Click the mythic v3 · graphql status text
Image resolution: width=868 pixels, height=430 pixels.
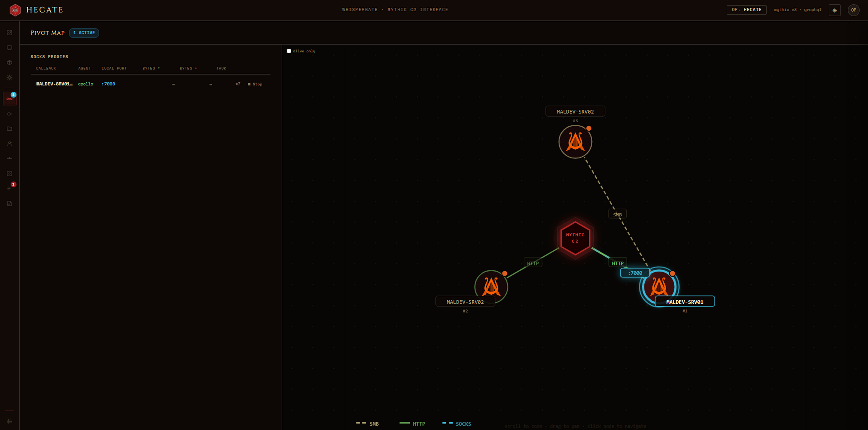click(x=797, y=10)
